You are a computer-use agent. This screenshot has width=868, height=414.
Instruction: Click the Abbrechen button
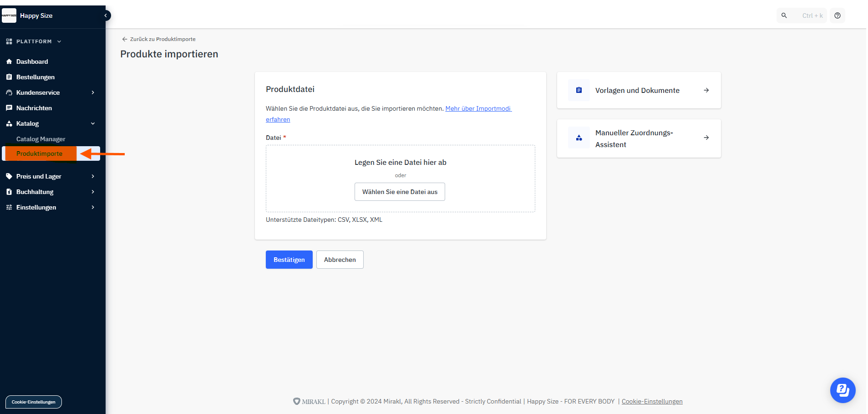point(340,260)
